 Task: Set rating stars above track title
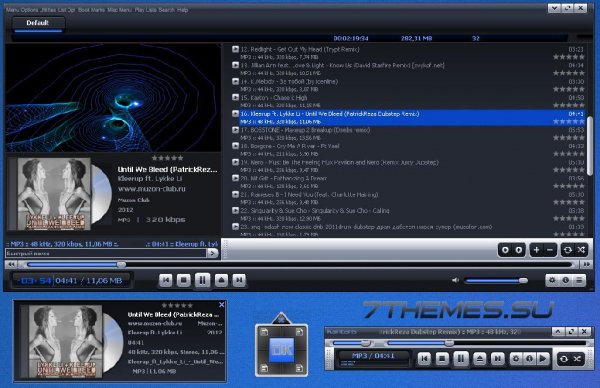(167, 158)
